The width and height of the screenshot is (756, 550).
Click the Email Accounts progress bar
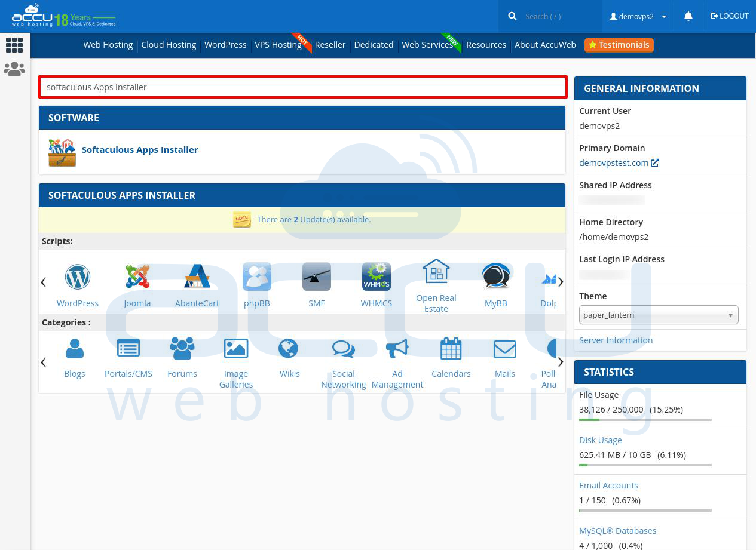click(645, 511)
